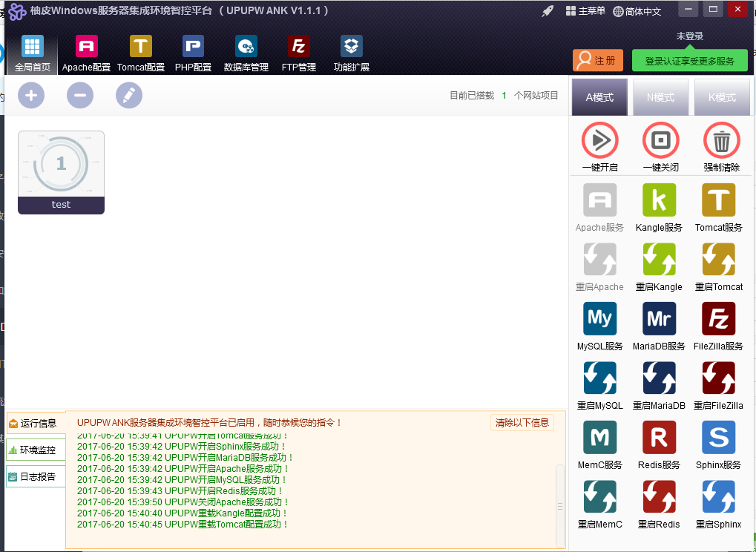The image size is (756, 552).
Task: Switch to N模式 mode
Action: point(660,97)
